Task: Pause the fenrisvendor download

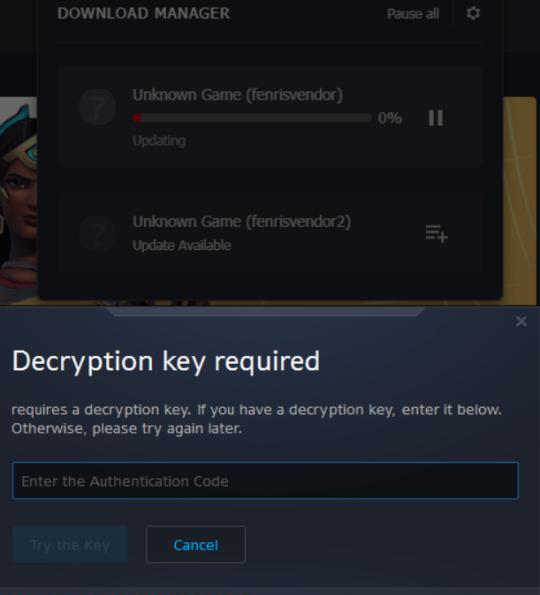Action: pos(436,118)
